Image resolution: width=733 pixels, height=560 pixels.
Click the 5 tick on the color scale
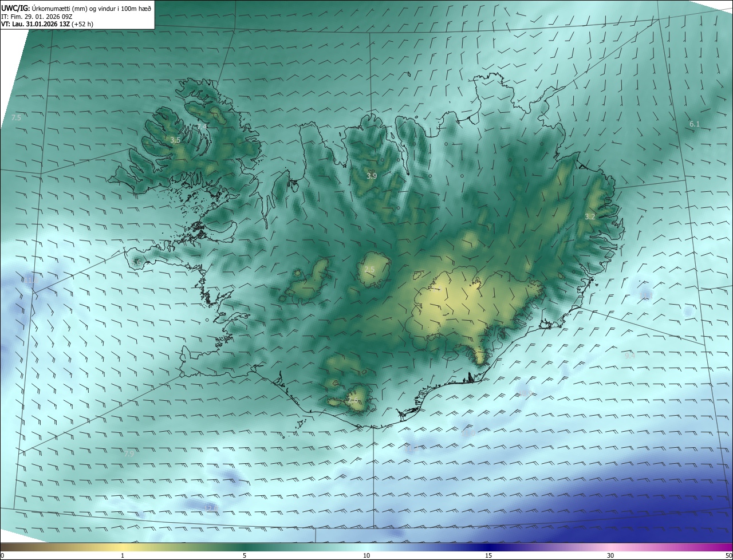pos(245,555)
